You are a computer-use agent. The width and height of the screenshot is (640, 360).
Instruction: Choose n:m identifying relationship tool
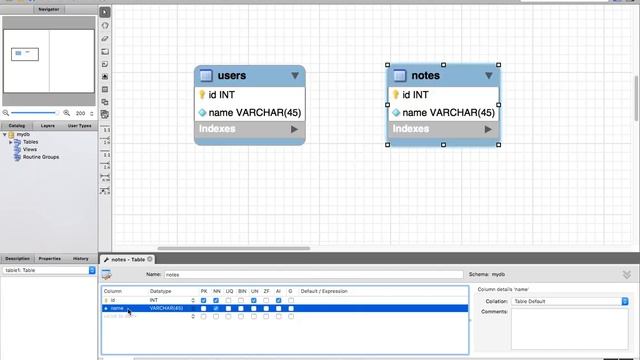pyautogui.click(x=105, y=178)
